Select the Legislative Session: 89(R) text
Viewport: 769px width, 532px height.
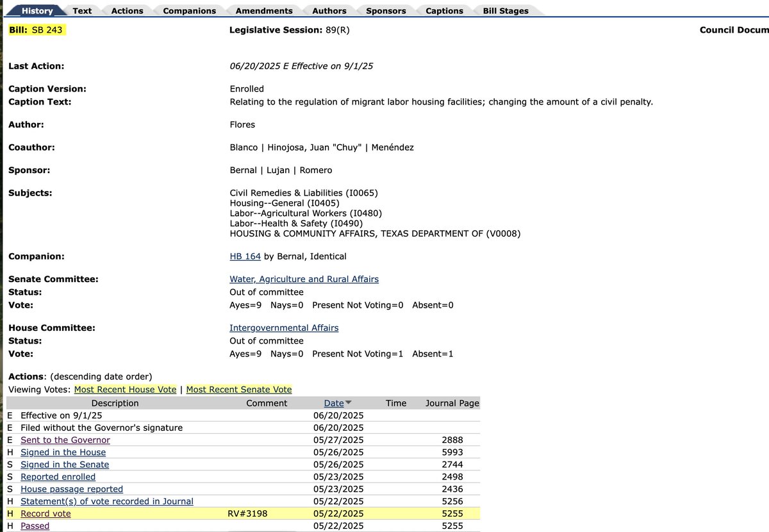290,30
